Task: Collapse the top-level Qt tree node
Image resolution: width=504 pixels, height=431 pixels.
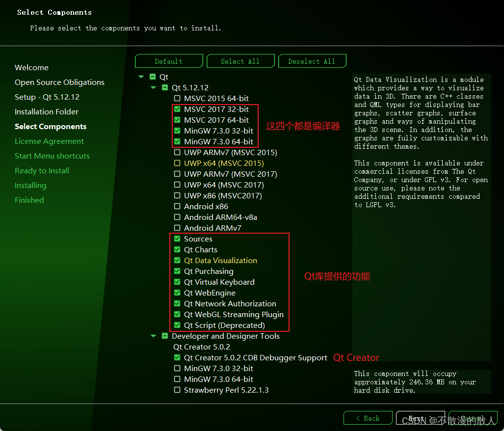Action: (141, 77)
